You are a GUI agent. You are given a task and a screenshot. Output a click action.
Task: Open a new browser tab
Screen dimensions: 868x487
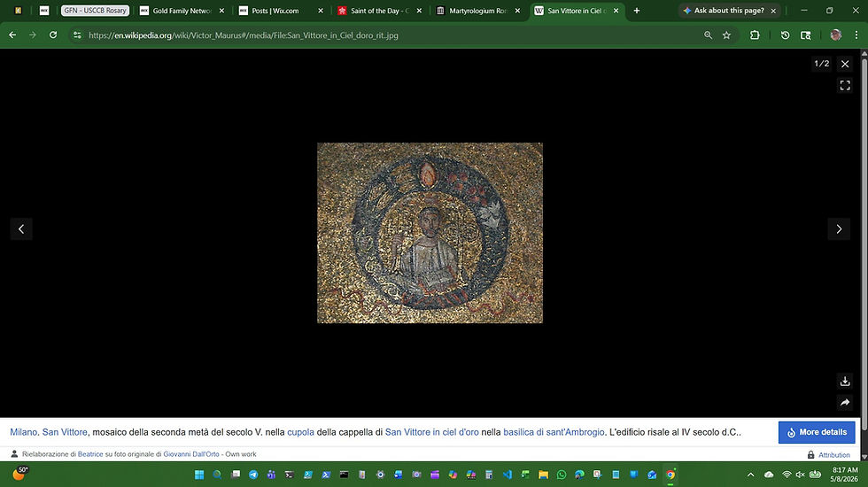(x=637, y=11)
